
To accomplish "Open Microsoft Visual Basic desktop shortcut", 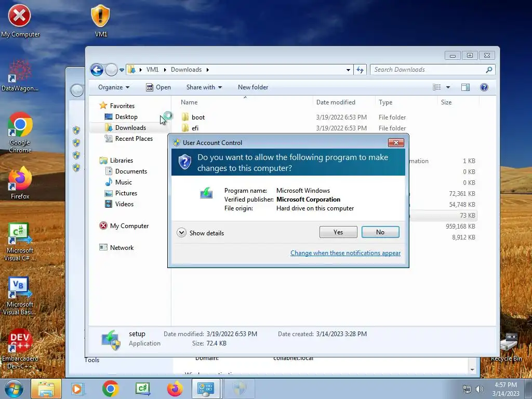I will point(20,296).
